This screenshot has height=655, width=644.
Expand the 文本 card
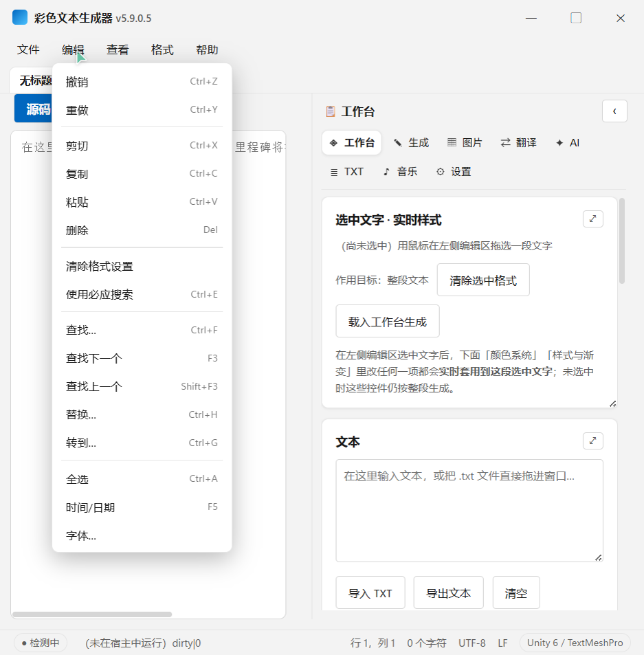pos(592,441)
